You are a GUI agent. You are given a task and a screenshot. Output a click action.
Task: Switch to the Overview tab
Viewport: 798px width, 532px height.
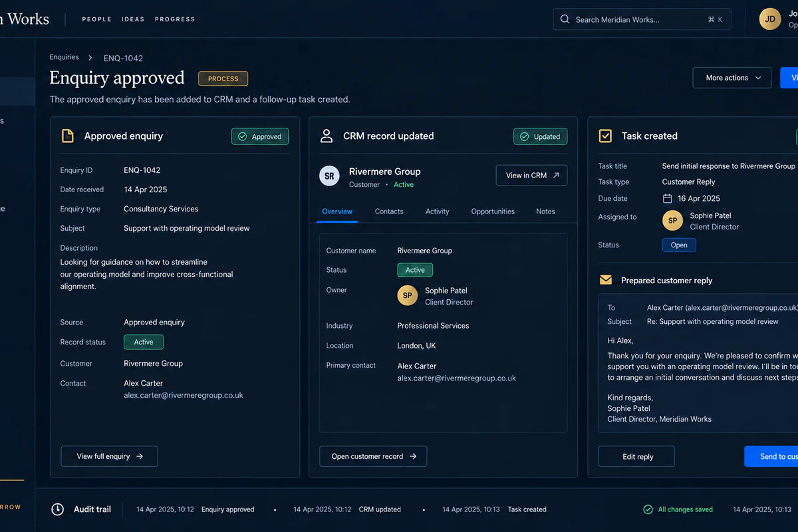[x=337, y=211]
